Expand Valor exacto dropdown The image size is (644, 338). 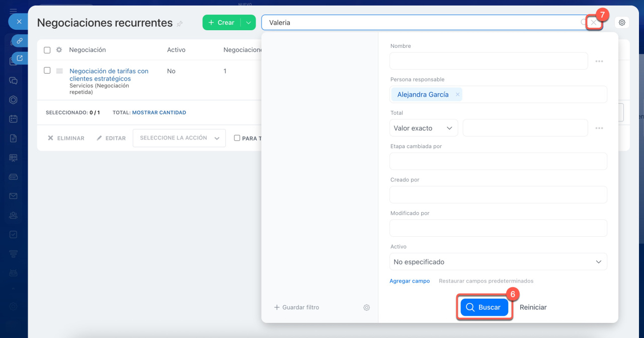tap(423, 128)
